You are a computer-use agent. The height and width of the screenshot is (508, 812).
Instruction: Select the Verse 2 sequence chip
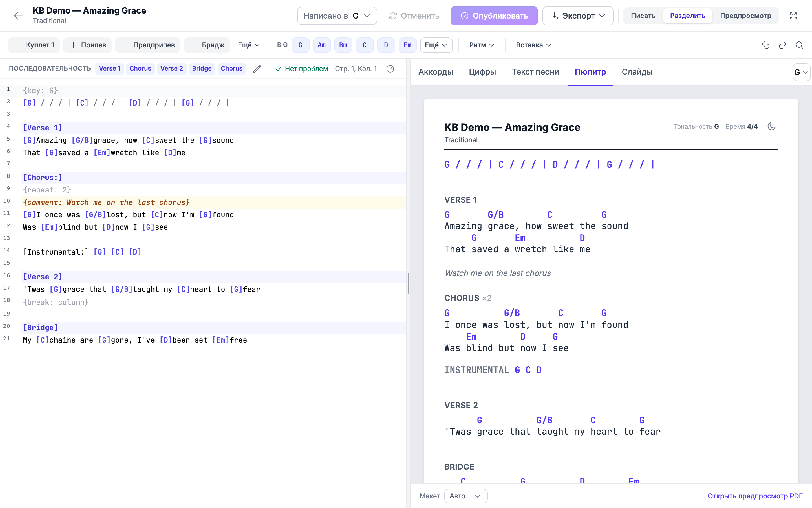171,69
